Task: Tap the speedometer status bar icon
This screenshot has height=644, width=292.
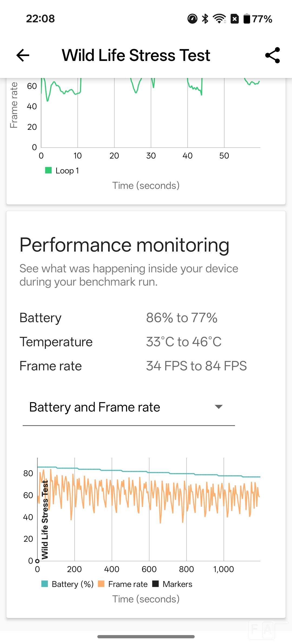Action: [192, 19]
